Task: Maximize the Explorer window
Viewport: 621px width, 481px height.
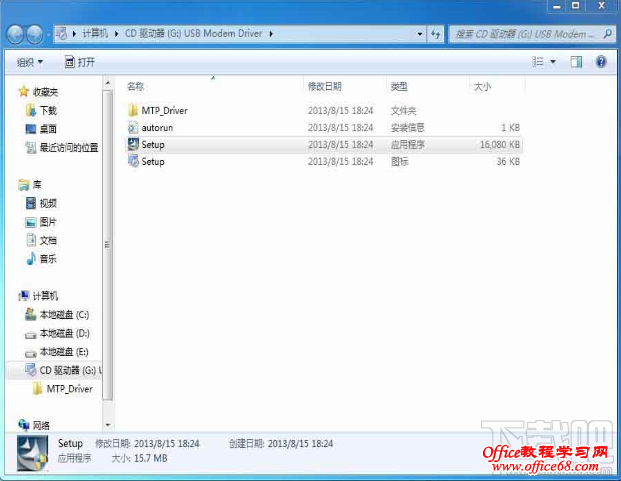Action: click(x=576, y=6)
